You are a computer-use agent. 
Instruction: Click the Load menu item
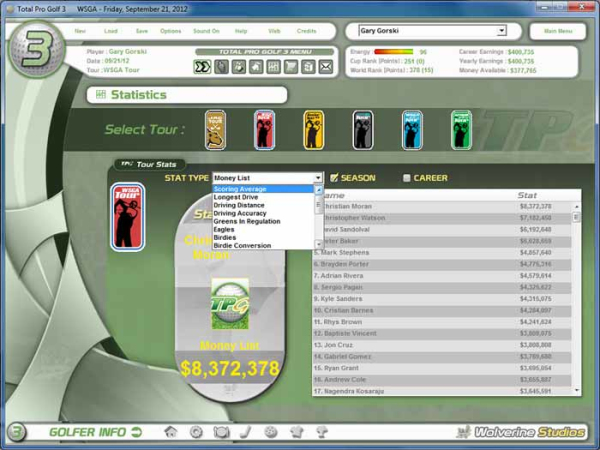pos(111,31)
